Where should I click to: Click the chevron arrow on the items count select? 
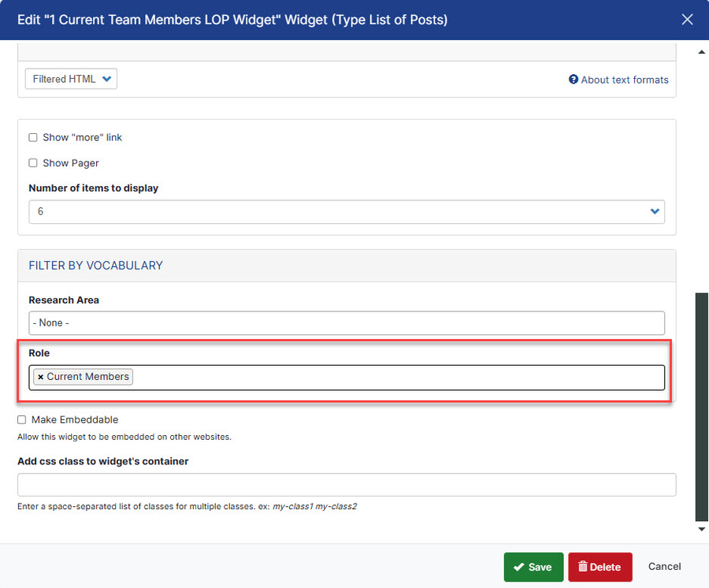coord(654,211)
